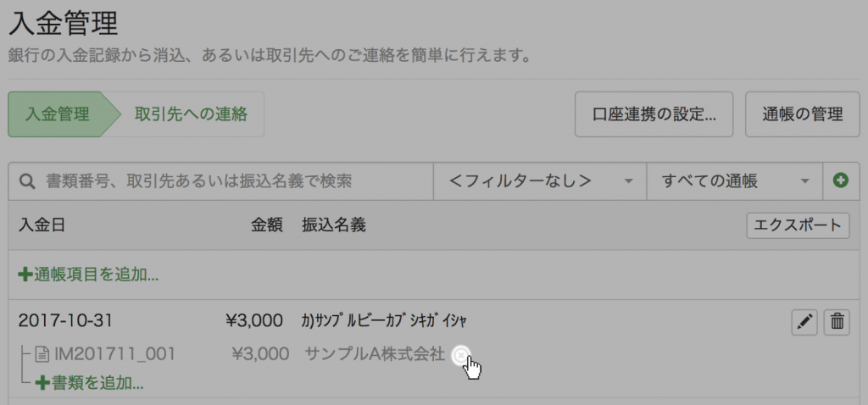The width and height of the screenshot is (868, 405).
Task: Click the 書類を追加 link
Action: 90,383
